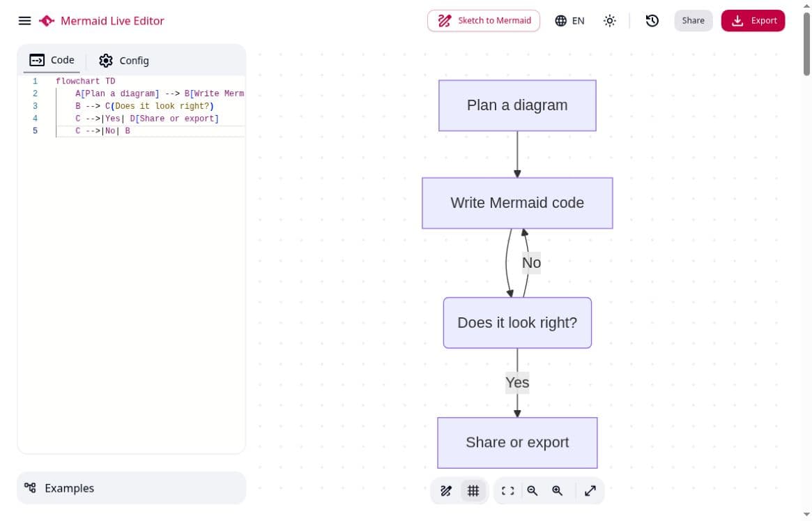Click the fit-to-view reset icon
Screen dimensions: 812x521
coord(507,490)
